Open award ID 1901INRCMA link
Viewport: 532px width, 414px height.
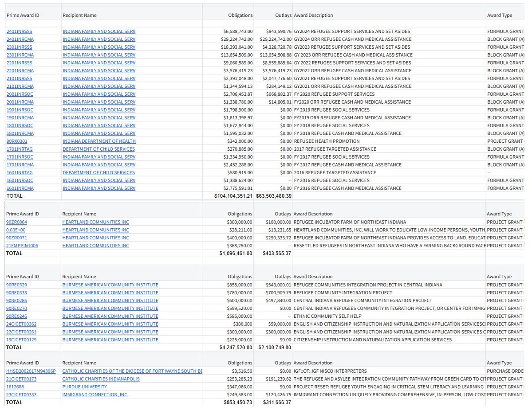pos(20,117)
